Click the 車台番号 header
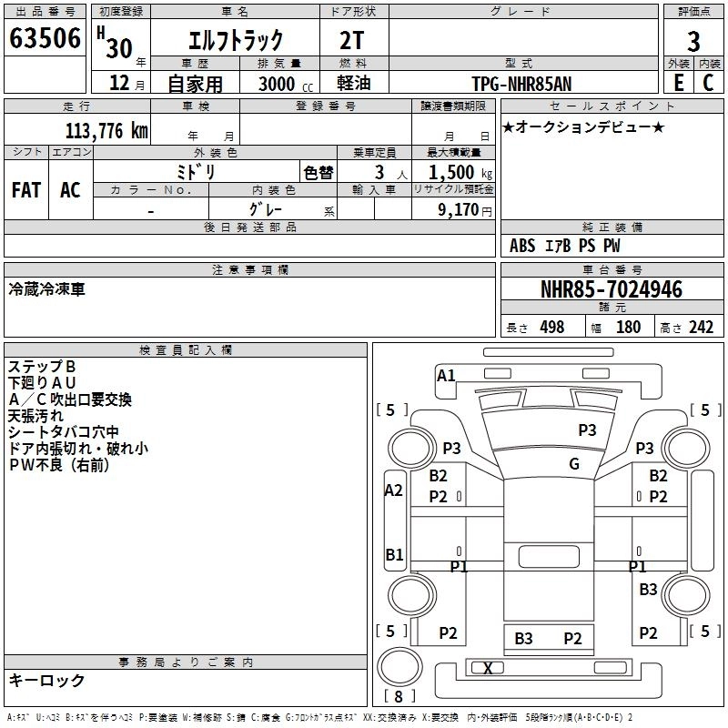Screen dimensions: 728x728 tap(612, 269)
